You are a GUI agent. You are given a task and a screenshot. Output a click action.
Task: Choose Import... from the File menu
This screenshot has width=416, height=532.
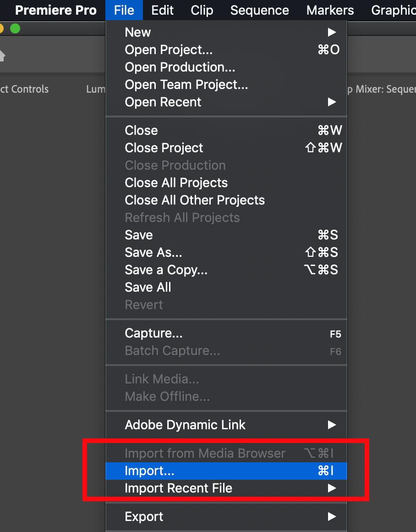coord(226,471)
